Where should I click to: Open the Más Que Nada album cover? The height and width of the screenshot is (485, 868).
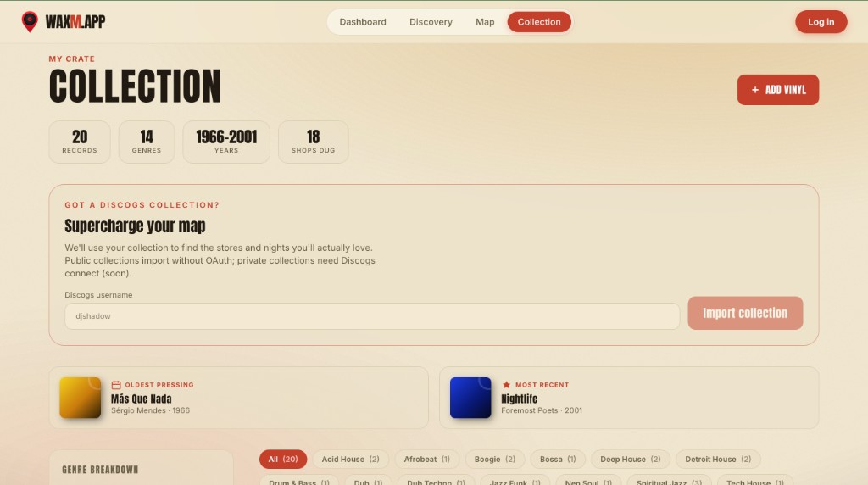(x=81, y=398)
